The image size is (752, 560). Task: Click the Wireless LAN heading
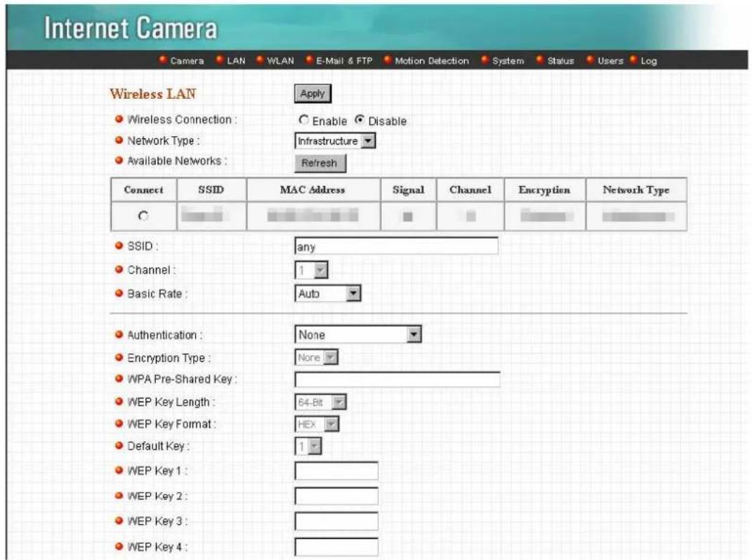click(153, 94)
